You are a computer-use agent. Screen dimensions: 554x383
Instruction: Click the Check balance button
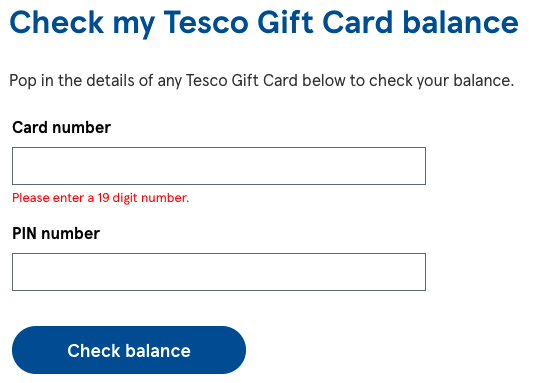pyautogui.click(x=129, y=350)
